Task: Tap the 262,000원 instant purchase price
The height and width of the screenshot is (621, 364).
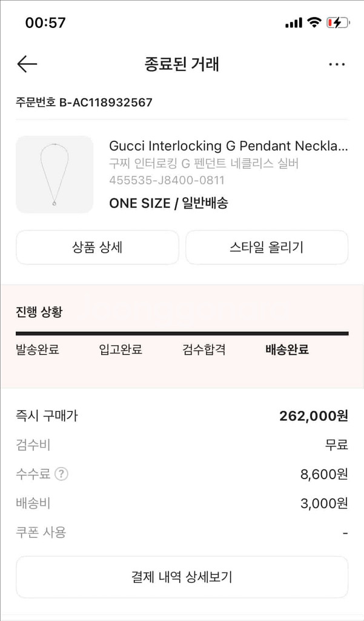Action: click(x=313, y=416)
